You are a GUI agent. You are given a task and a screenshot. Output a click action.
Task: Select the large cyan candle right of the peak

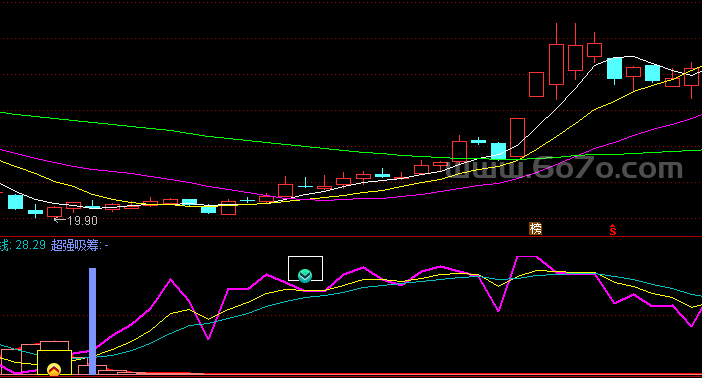(x=614, y=69)
